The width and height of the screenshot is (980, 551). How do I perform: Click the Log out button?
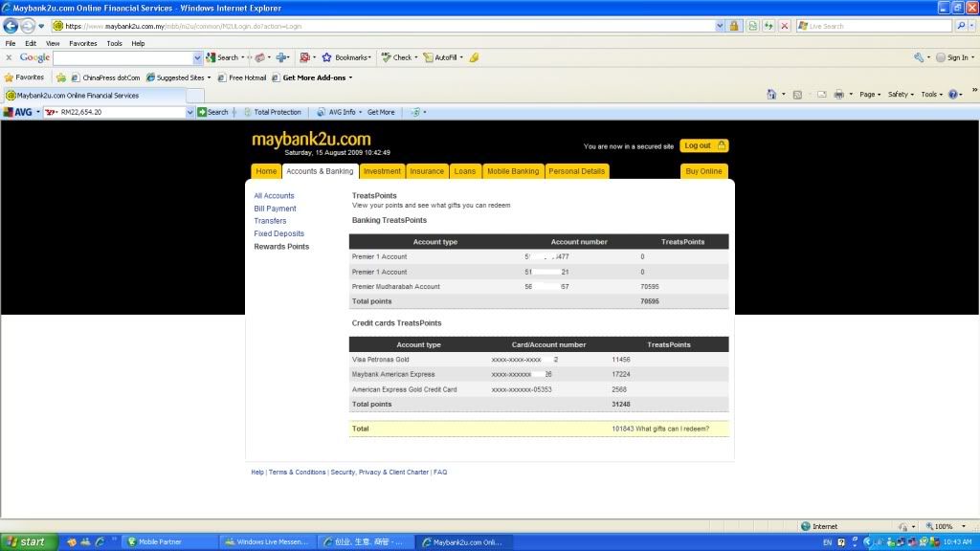pyautogui.click(x=703, y=145)
